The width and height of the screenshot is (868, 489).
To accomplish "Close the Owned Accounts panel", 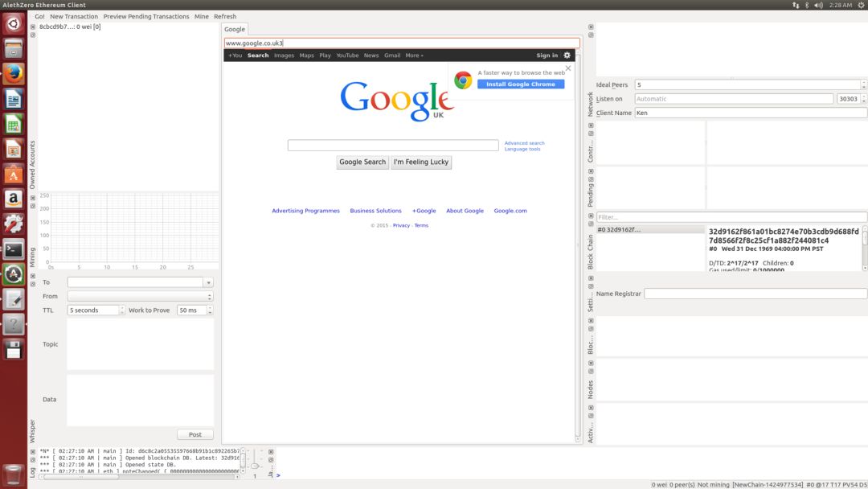I will click(33, 27).
